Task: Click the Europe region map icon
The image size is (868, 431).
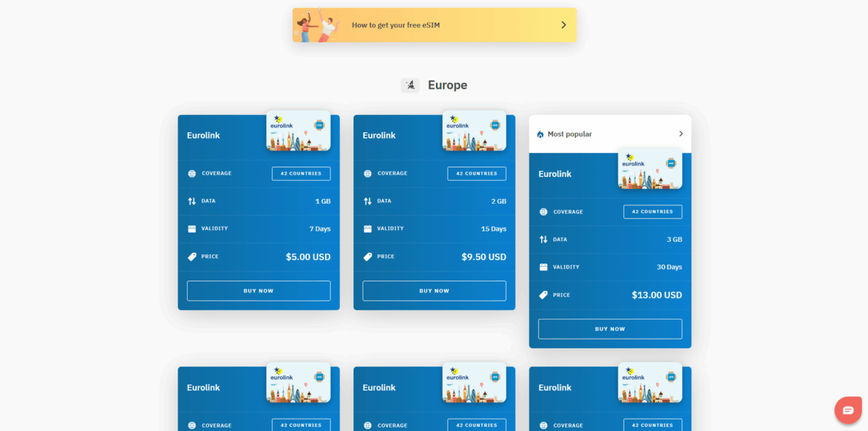Action: coord(410,86)
